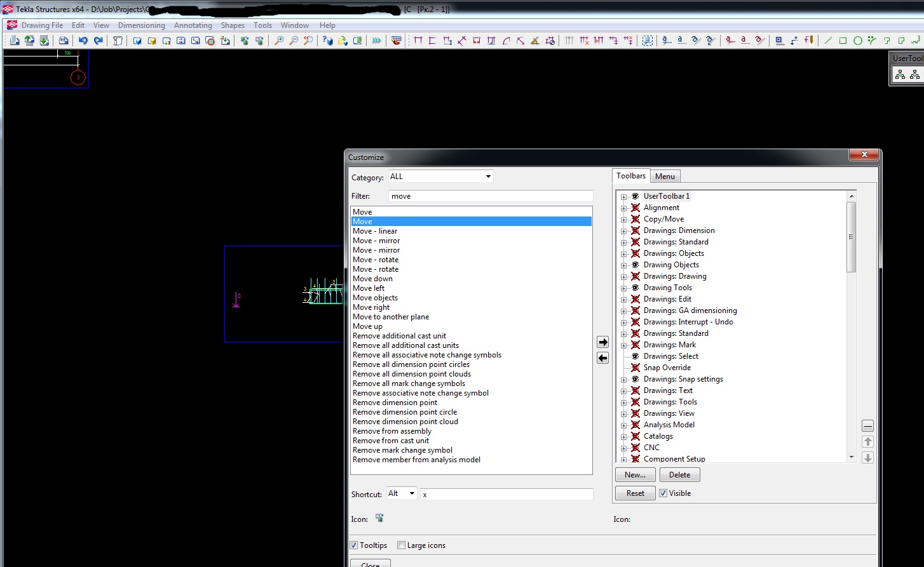Screen dimensions: 924x567
Task: Open the Dimensioning menu
Action: (x=141, y=25)
